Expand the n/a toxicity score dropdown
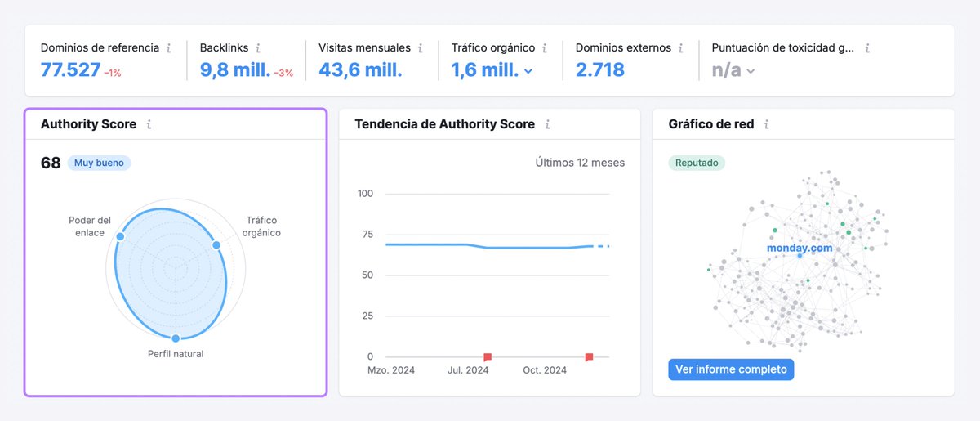 pos(751,71)
